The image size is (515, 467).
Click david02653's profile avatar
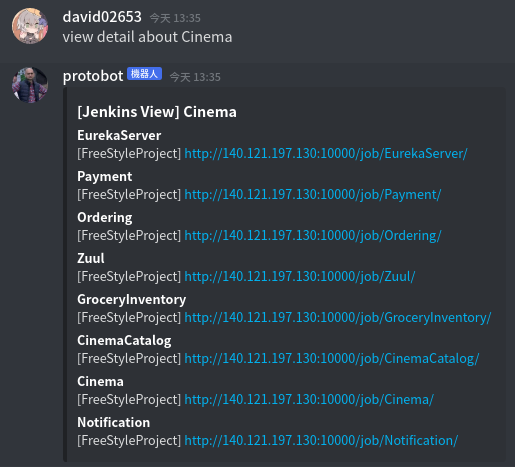[30, 26]
